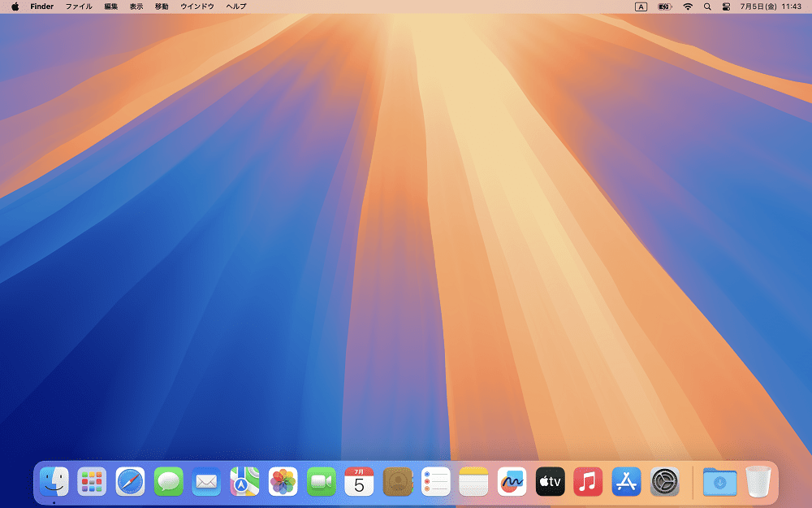Open Calendar showing 7月 5
This screenshot has width=812, height=508.
click(x=359, y=481)
